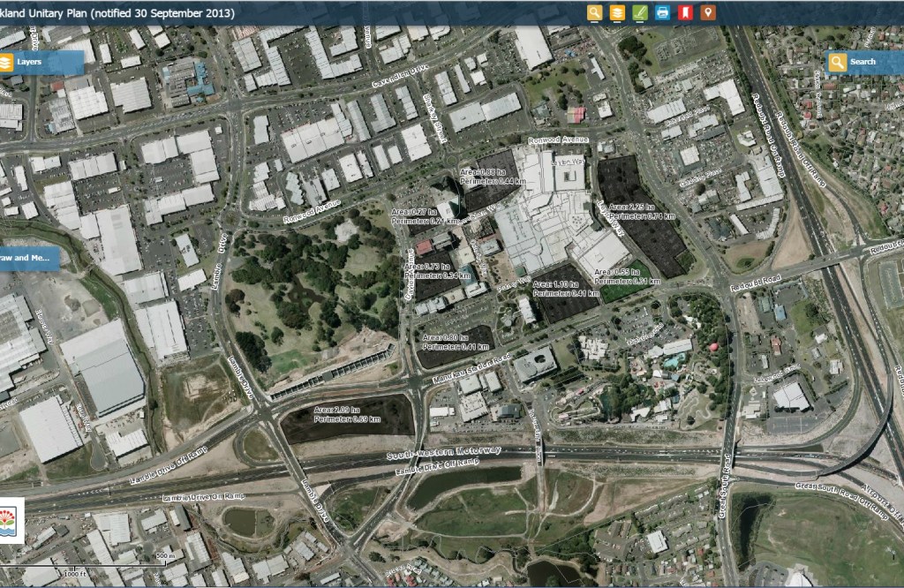904x588 pixels.
Task: Expand the Layers panel on left edge
Action: pyautogui.click(x=41, y=62)
